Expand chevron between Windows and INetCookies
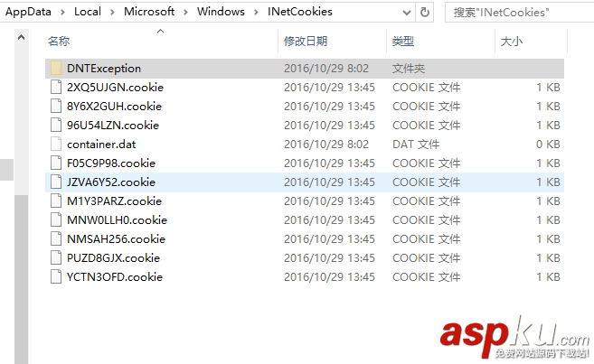 pyautogui.click(x=259, y=13)
